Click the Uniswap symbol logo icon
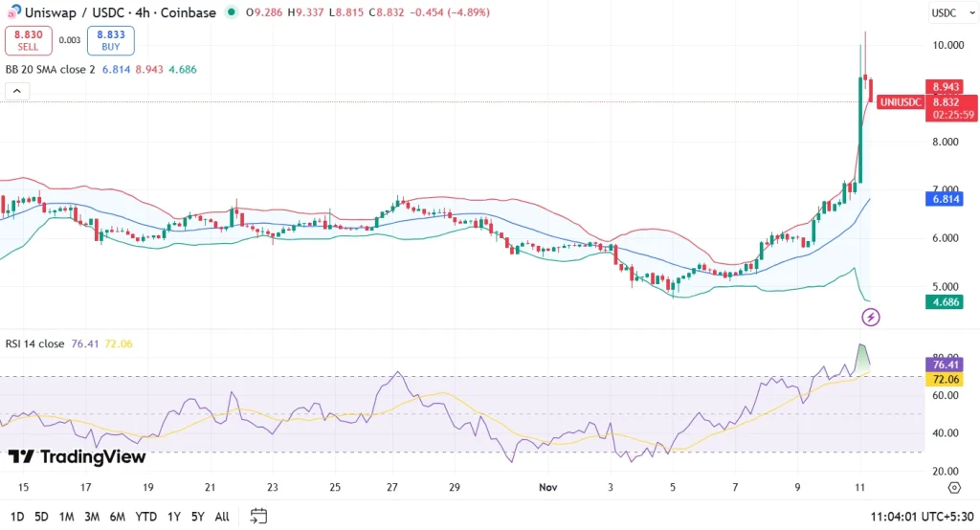The image size is (980, 530). pyautogui.click(x=14, y=12)
